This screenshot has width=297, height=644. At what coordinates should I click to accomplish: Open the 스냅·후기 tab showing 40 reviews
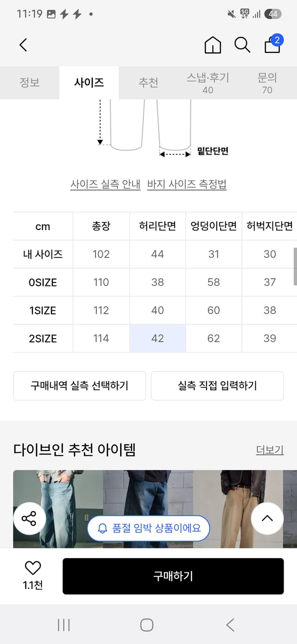point(208,82)
